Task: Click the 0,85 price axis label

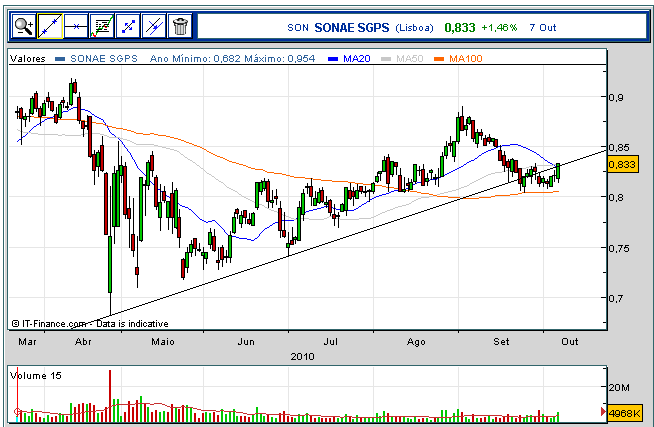Action: pos(619,147)
